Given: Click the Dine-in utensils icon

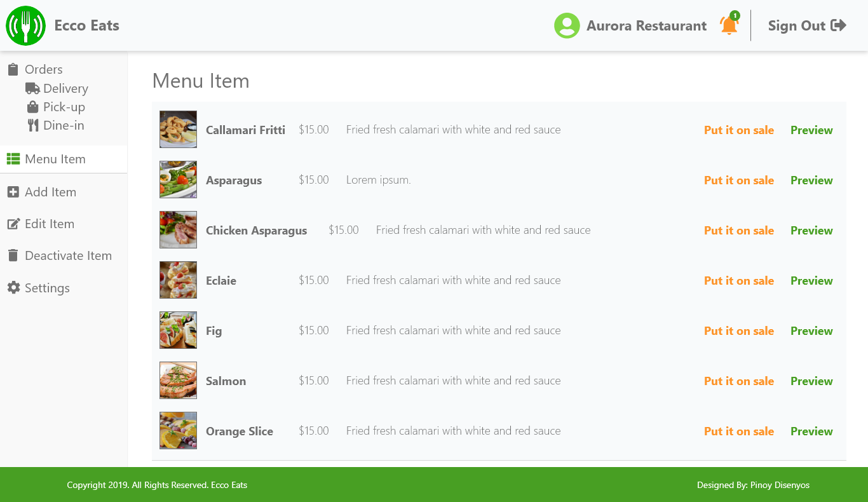Looking at the screenshot, I should [x=33, y=125].
